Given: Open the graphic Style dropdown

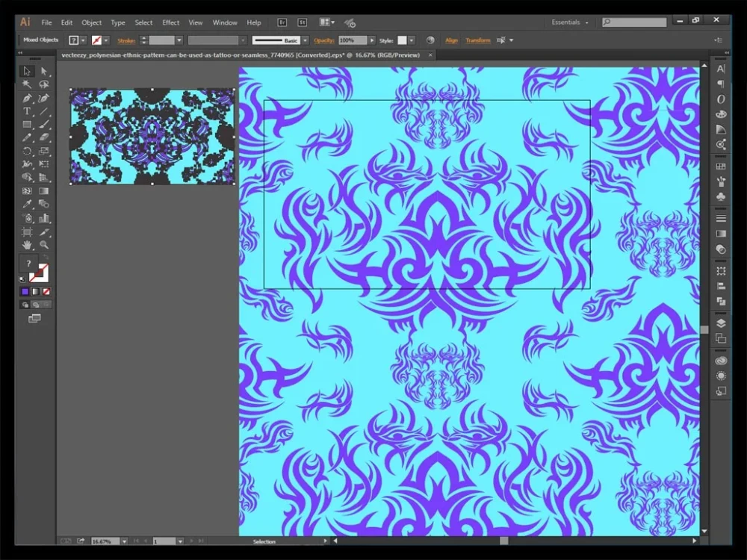Looking at the screenshot, I should pos(411,40).
